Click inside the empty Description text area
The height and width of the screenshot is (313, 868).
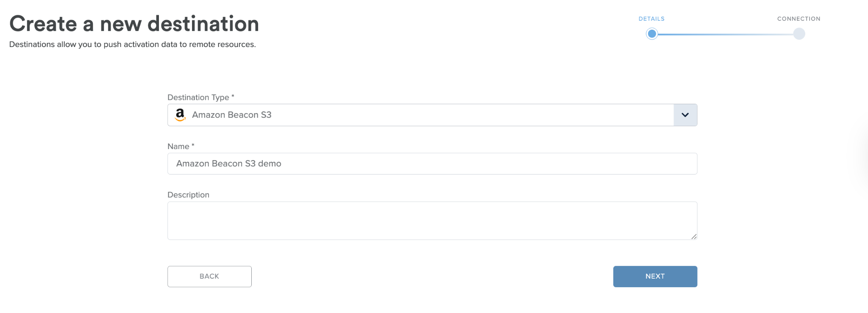tap(432, 221)
